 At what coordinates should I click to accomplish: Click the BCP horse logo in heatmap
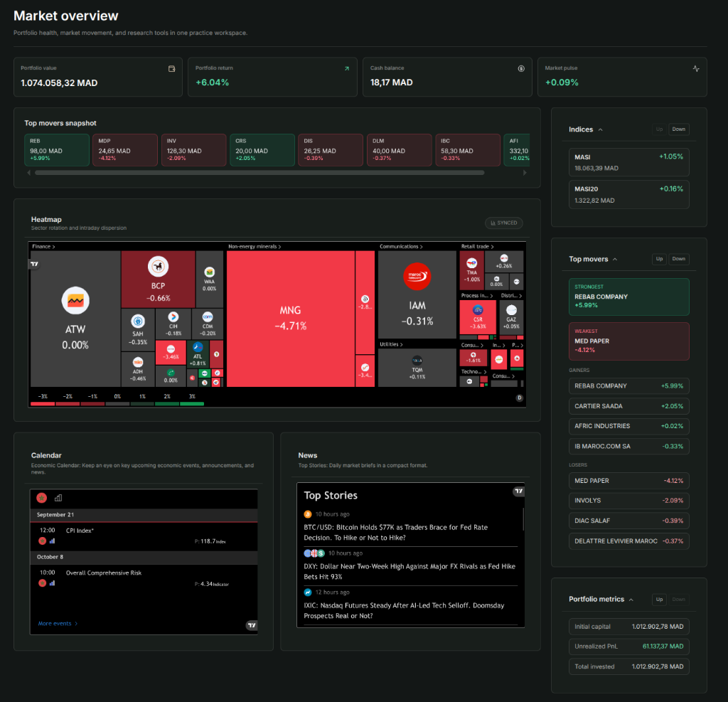pos(158,267)
